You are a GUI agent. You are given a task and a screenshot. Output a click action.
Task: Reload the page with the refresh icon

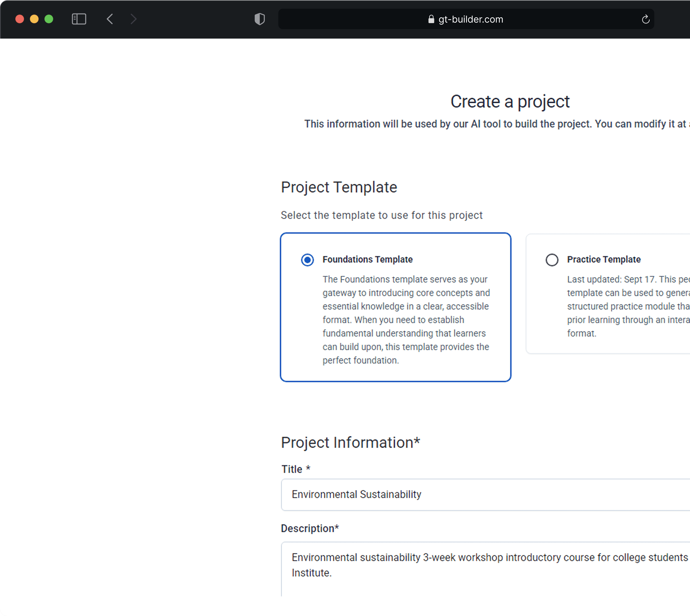tap(645, 19)
